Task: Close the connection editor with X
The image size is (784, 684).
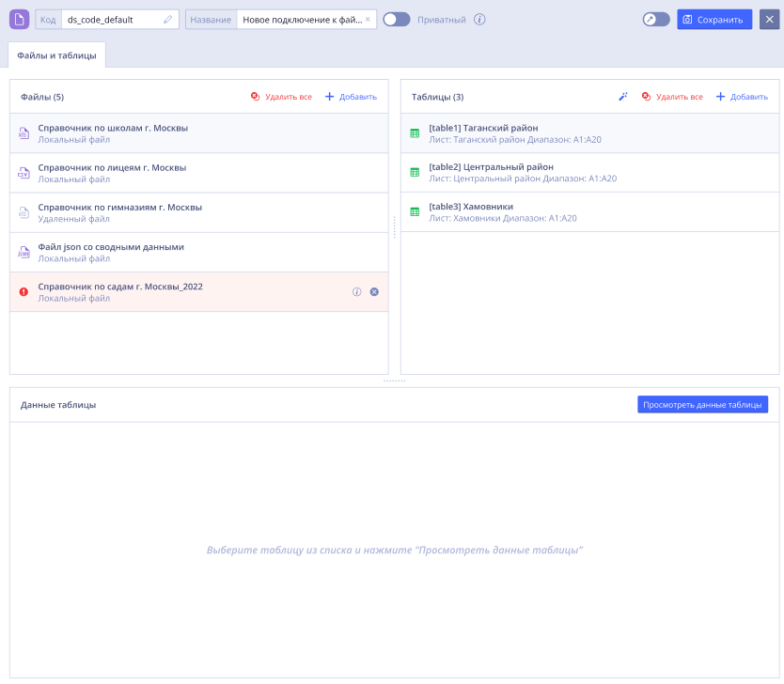Action: [x=769, y=20]
